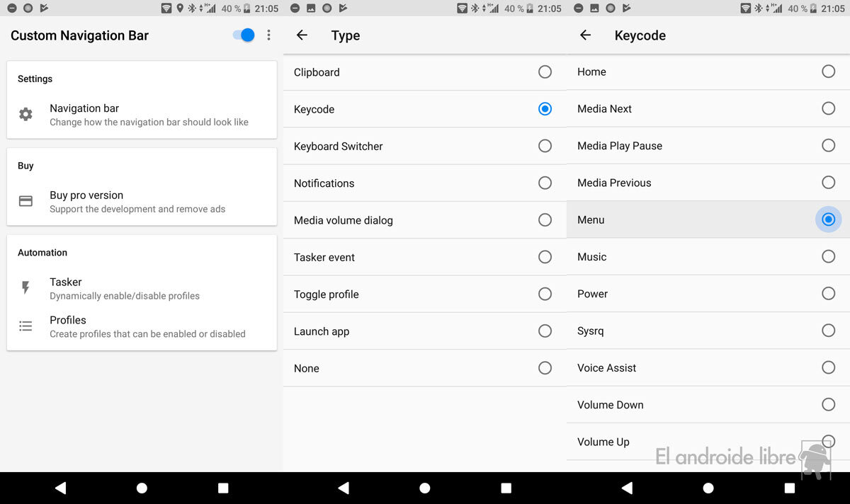Choose the Launch app radio option
The width and height of the screenshot is (850, 504).
545,331
